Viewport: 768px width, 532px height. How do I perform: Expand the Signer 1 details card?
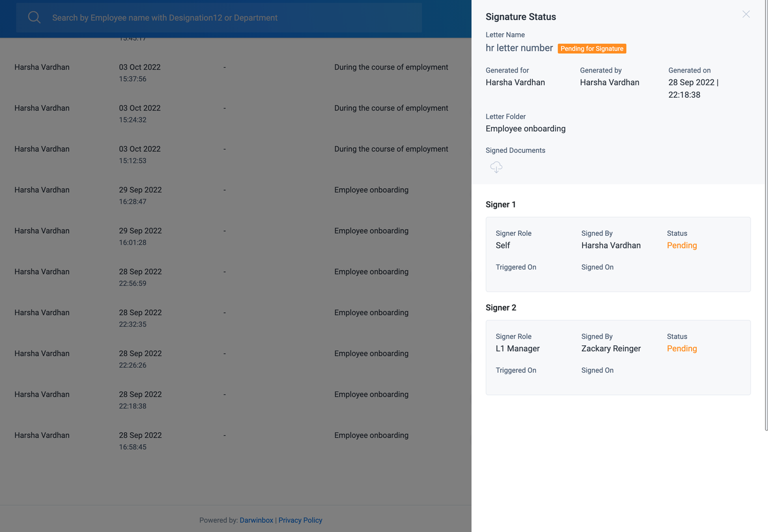click(x=618, y=254)
